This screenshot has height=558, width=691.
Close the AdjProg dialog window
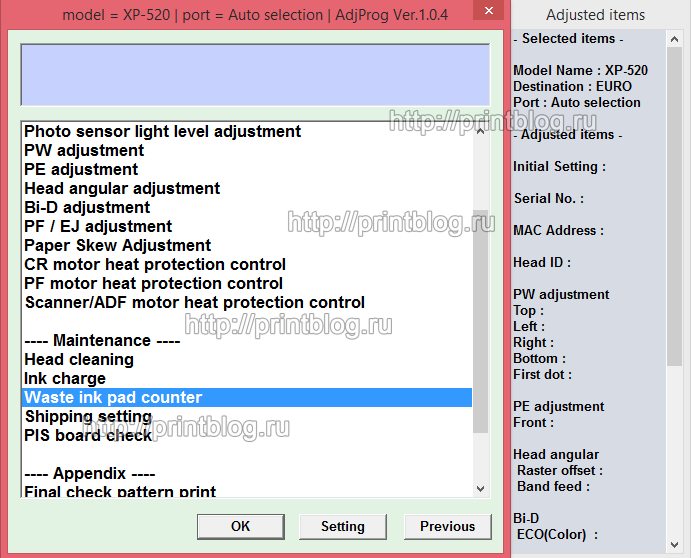[488, 10]
